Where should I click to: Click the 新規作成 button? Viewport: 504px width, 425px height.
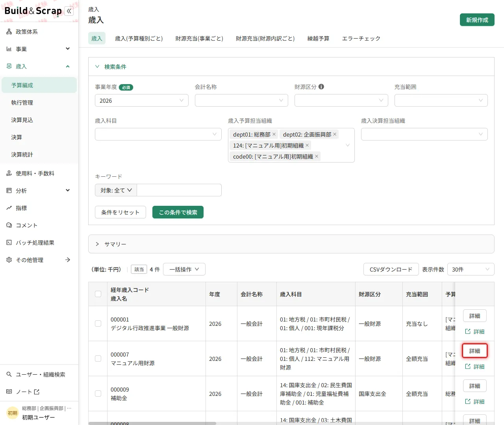click(477, 20)
